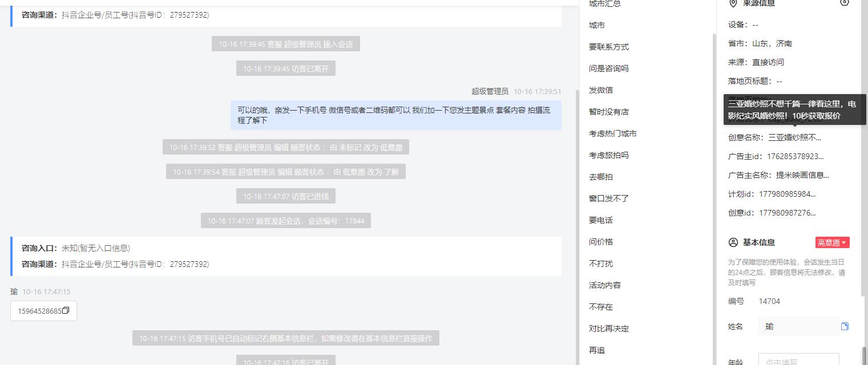Screen dimensions: 868x365
Task: Click the 姓名 input field containing 瑜
Action: (x=799, y=326)
